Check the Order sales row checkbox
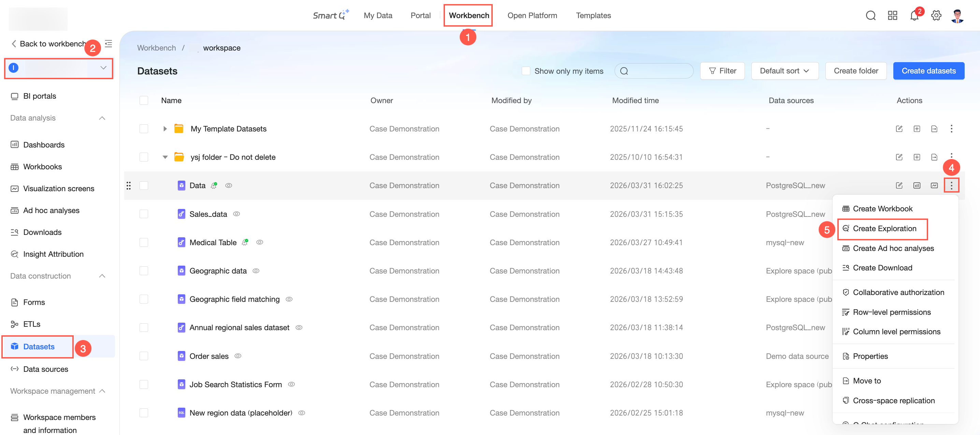 point(144,356)
